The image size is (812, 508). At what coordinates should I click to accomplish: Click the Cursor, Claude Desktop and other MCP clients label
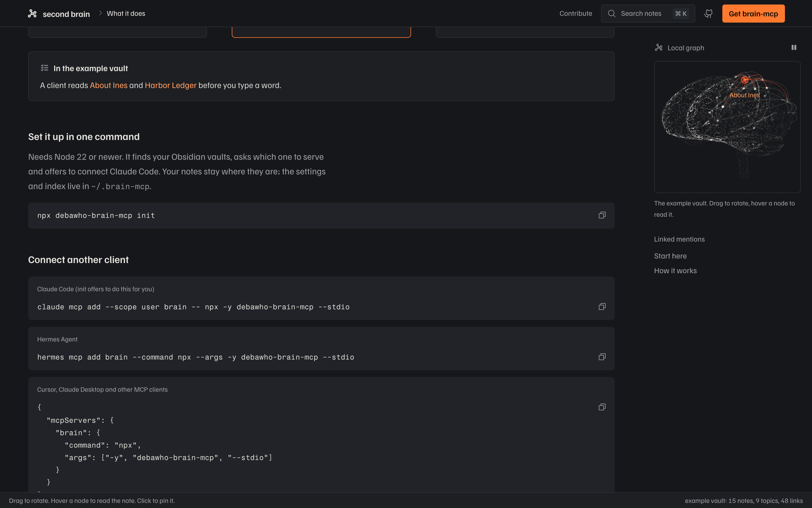click(102, 390)
